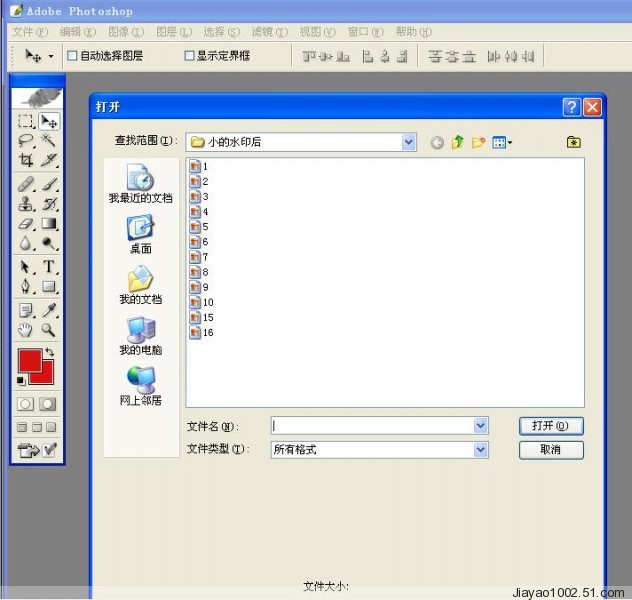Switch to Full screen mode
The image size is (632, 600).
[x=51, y=427]
